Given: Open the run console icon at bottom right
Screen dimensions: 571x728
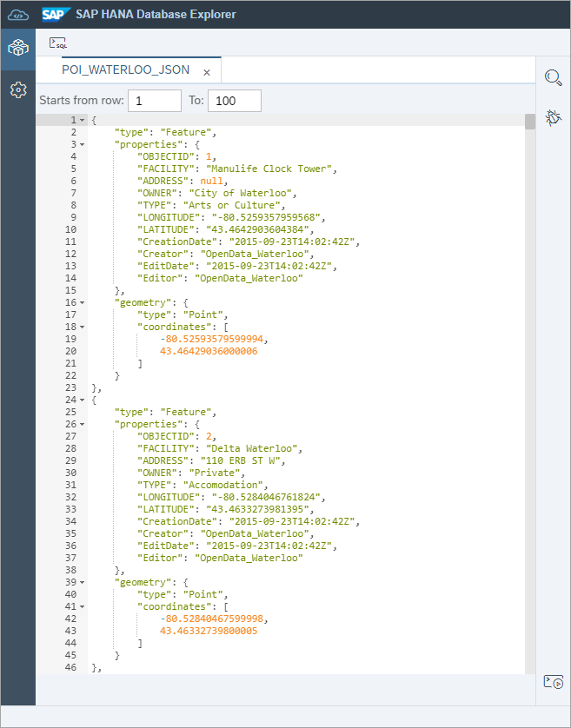Looking at the screenshot, I should [x=554, y=682].
